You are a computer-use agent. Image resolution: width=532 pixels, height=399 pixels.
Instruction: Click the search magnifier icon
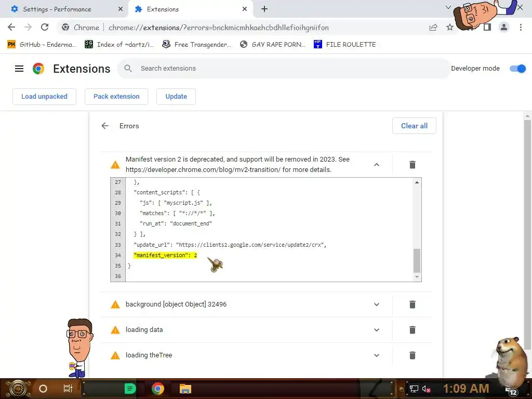128,69
